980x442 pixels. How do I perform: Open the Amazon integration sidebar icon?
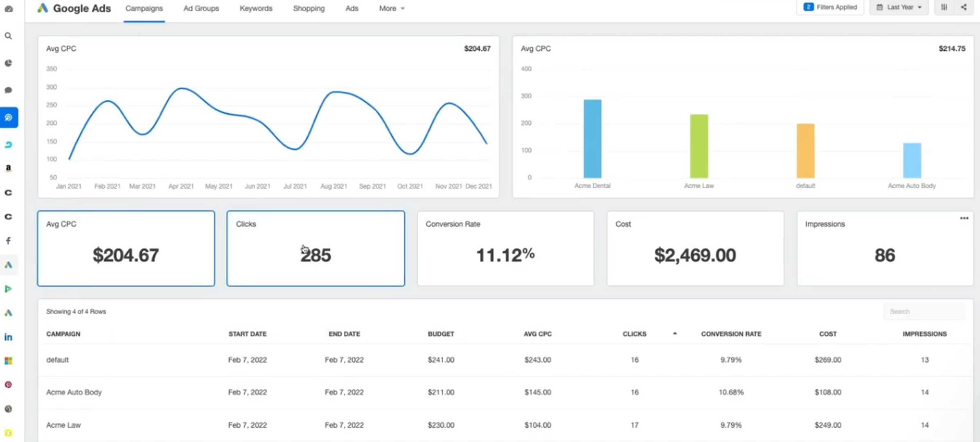8,168
